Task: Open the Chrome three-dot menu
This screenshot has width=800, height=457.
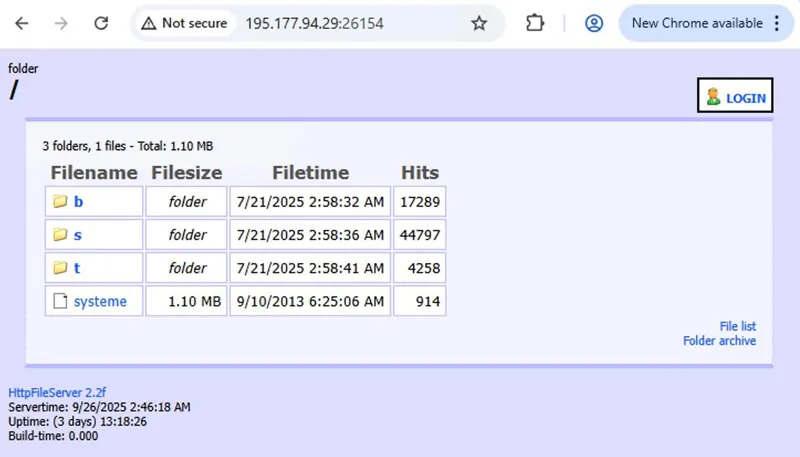Action: 777,23
